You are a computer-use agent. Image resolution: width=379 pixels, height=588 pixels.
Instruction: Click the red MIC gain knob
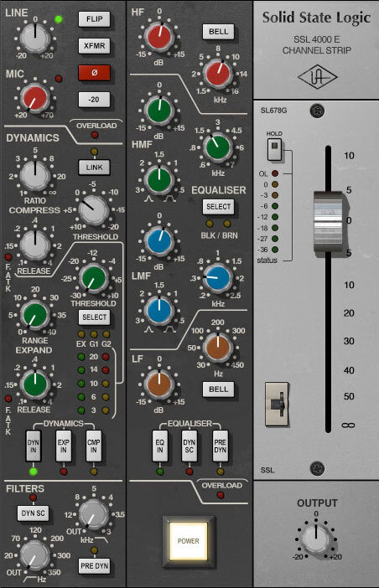click(x=35, y=98)
